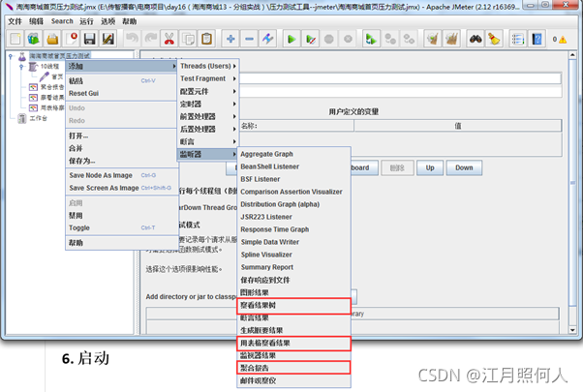Click the greyed 删除 button
The height and width of the screenshot is (392, 583).
point(397,168)
